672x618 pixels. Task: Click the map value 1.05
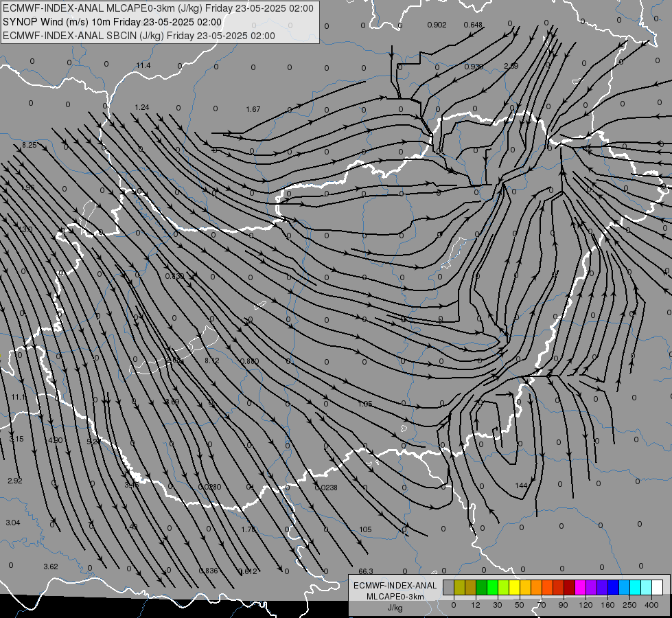(x=365, y=404)
